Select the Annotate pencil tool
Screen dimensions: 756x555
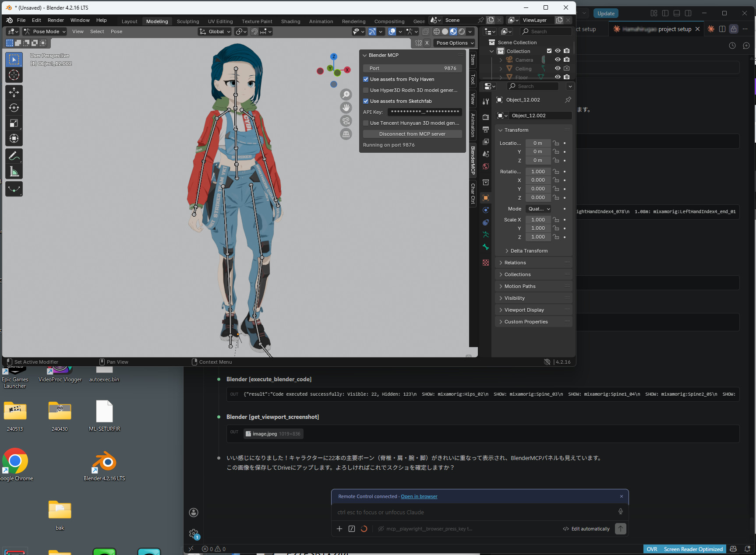click(x=14, y=156)
